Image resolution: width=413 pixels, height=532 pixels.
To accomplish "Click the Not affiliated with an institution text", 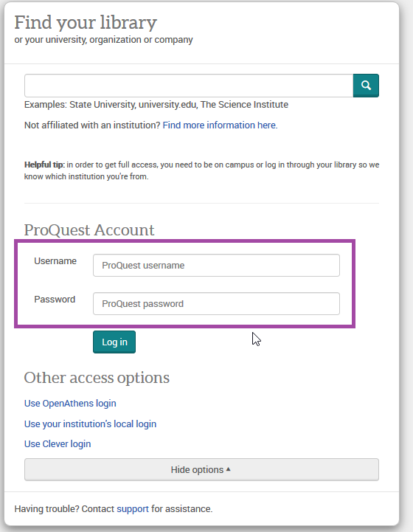I will coord(92,125).
